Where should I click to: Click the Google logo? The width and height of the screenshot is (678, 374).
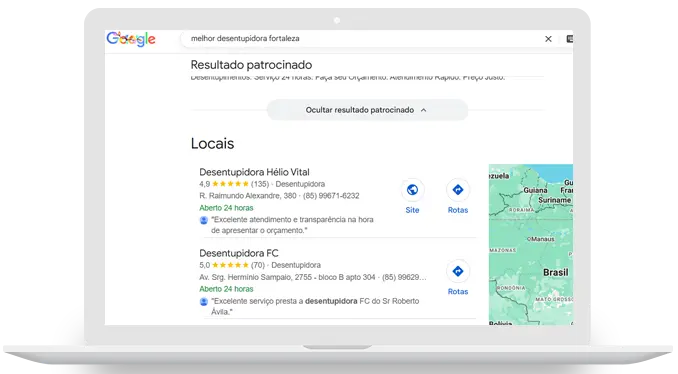[x=131, y=39]
